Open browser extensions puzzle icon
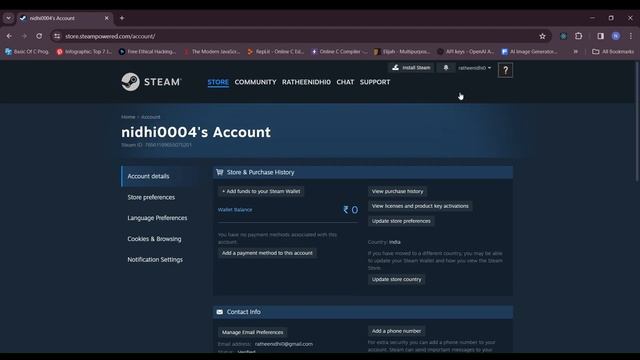The height and width of the screenshot is (360, 640). point(578,36)
